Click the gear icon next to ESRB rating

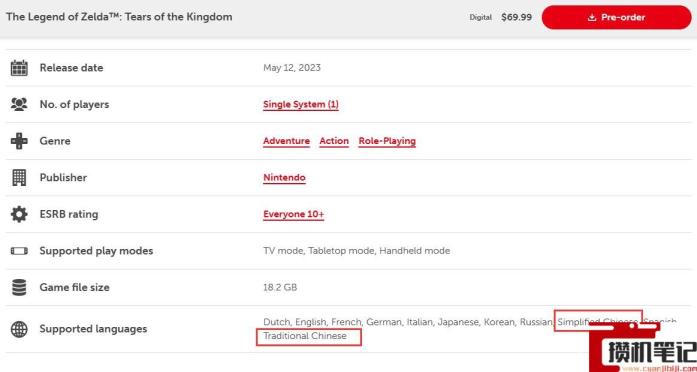pyautogui.click(x=19, y=214)
